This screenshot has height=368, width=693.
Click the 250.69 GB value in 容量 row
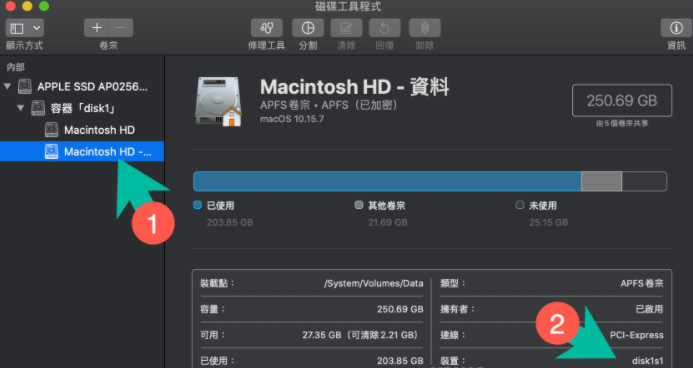[x=400, y=309]
